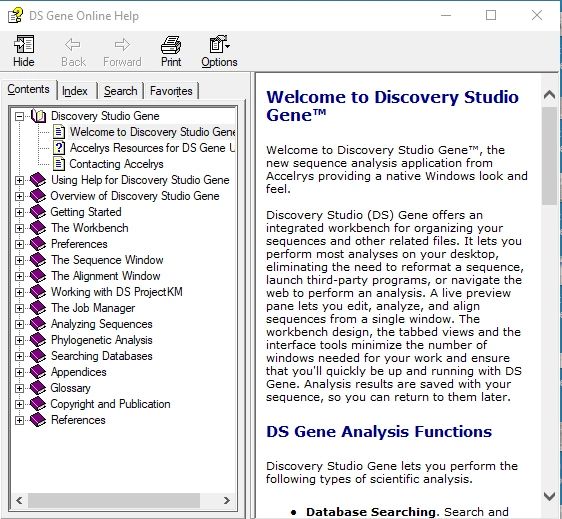Click purple book icon for Glossary
The image size is (562, 519).
click(x=38, y=388)
